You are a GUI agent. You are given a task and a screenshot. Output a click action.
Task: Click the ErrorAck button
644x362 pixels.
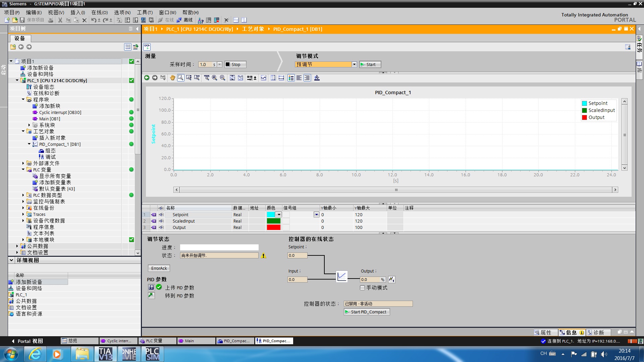[x=159, y=268]
